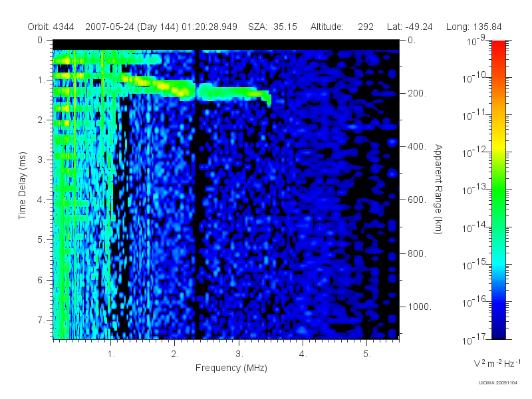This screenshot has height=399, width=532.
Task: Click the '1.' frequency axis tick label
Action: [x=111, y=354]
